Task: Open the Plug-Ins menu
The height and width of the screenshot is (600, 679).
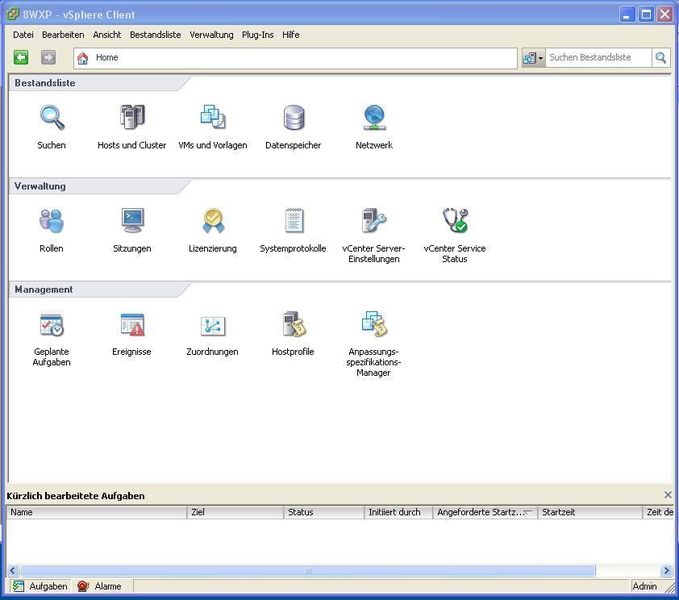Action: [258, 35]
